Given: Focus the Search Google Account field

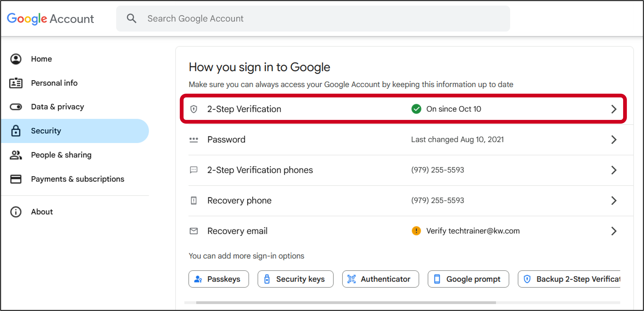Looking at the screenshot, I should pos(313,18).
